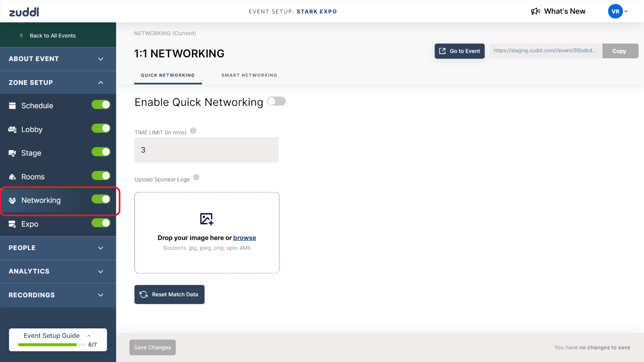Turn off the Schedule zone toggle

101,104
